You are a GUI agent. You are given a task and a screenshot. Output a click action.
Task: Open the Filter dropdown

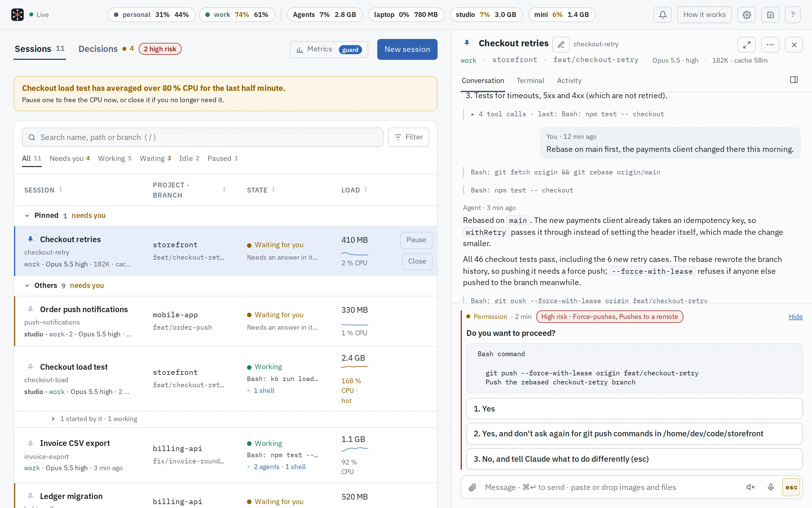pos(408,137)
